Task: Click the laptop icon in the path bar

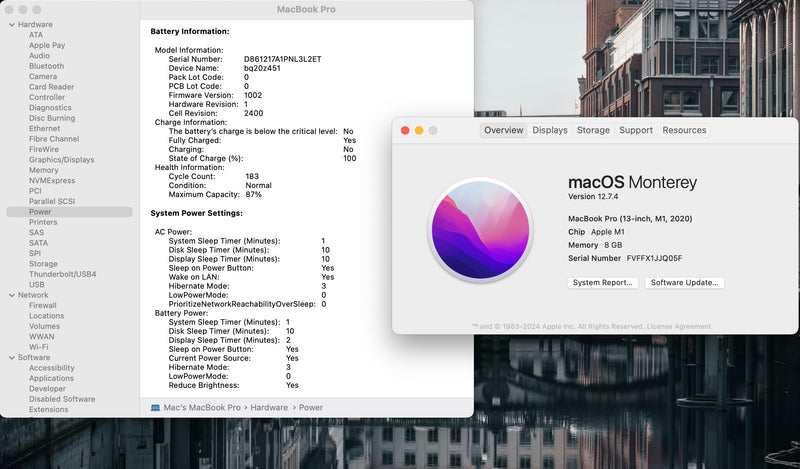Action: click(x=155, y=408)
